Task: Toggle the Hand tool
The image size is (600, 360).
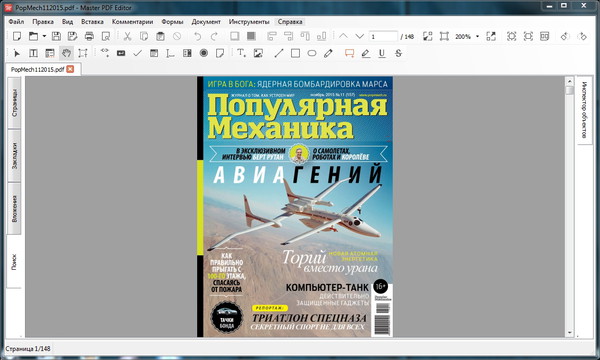Action: point(67,53)
